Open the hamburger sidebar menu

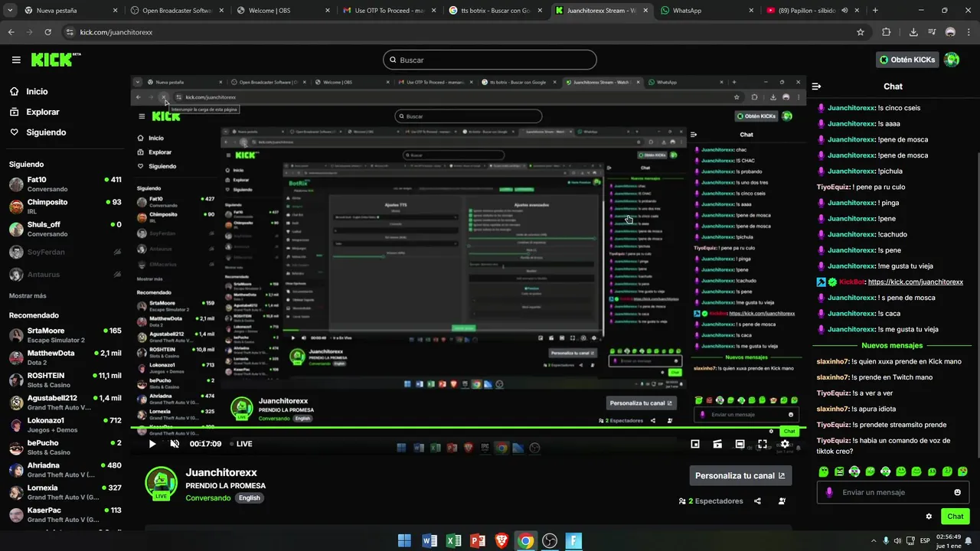[16, 60]
